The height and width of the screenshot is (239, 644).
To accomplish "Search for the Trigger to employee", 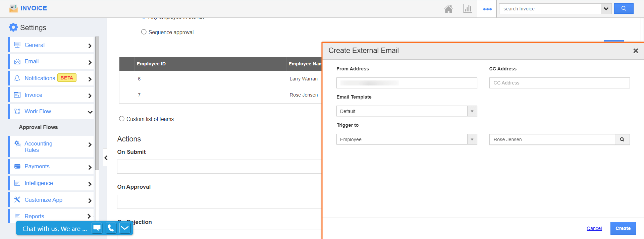I will (x=622, y=139).
